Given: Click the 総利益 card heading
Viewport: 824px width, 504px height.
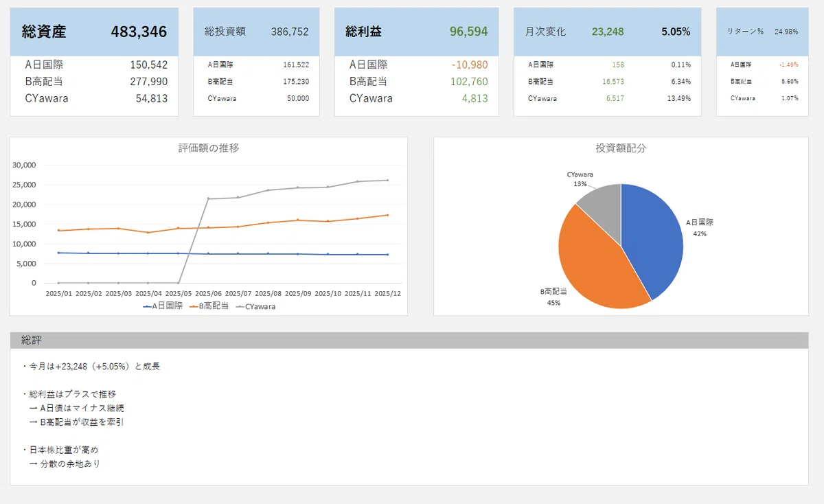Looking at the screenshot, I should point(363,32).
